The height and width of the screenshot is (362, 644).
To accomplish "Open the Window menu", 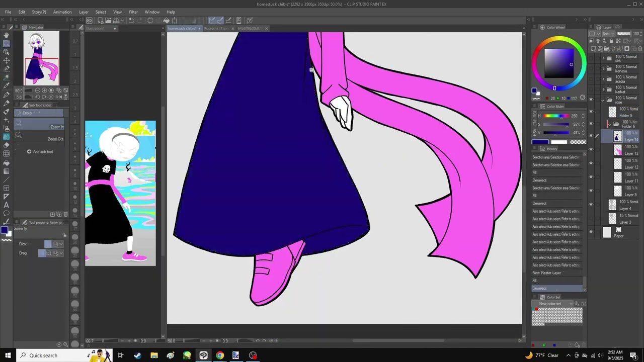I will click(152, 12).
